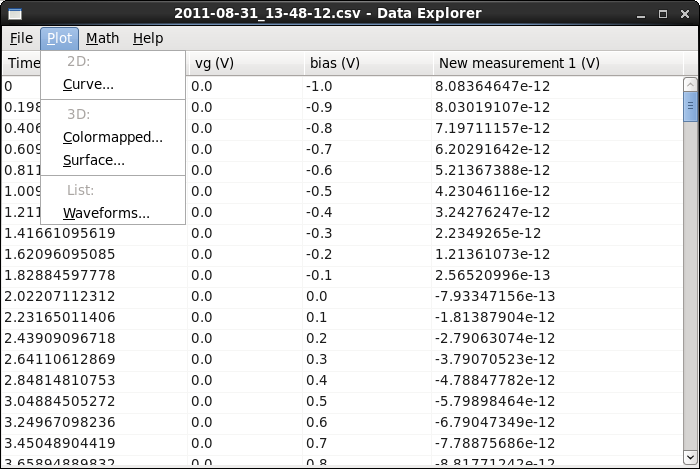Click the window menu icon in title bar
The height and width of the screenshot is (469, 700).
click(x=15, y=14)
